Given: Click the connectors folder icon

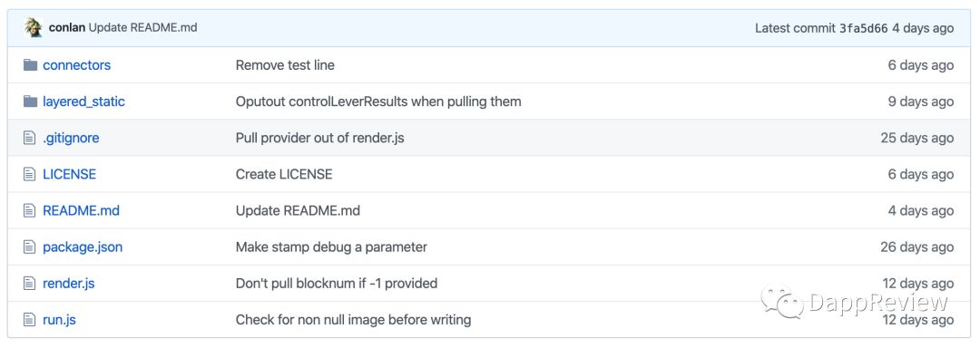Looking at the screenshot, I should [30, 65].
